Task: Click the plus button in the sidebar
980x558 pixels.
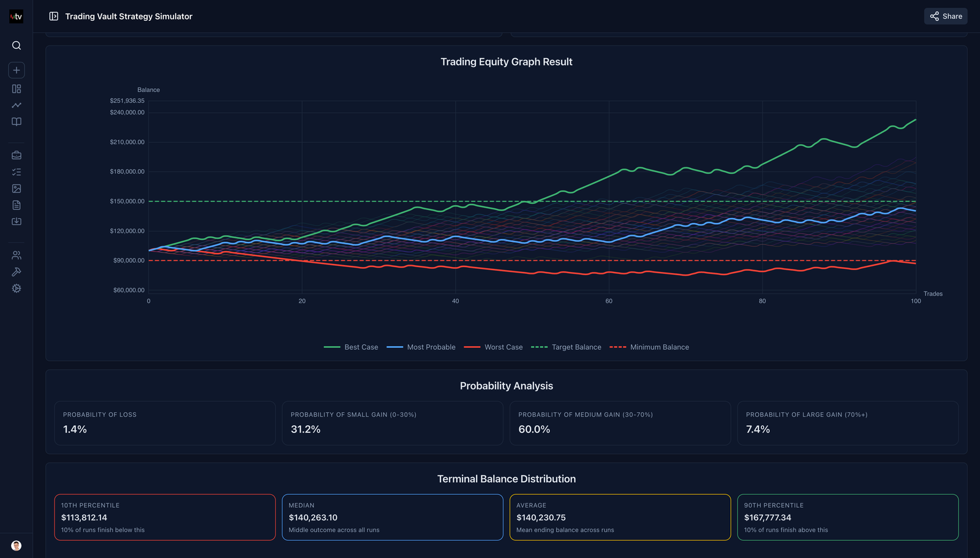Action: 17,70
